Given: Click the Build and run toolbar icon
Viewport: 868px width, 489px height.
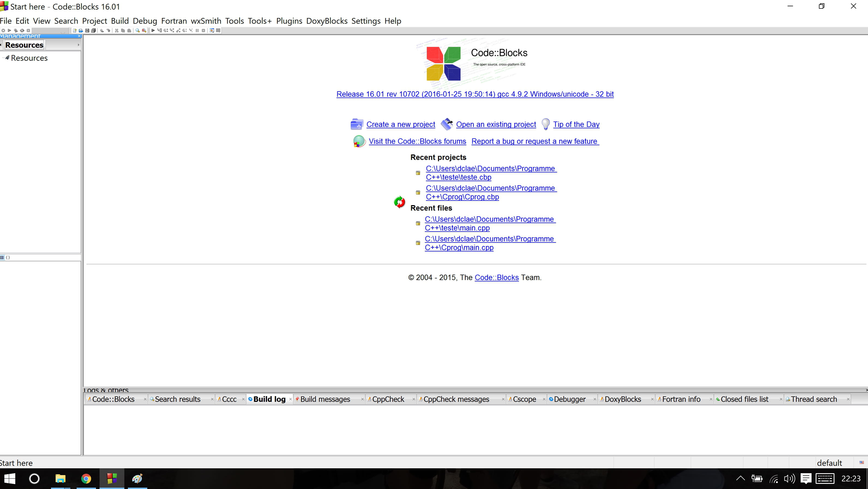Looking at the screenshot, I should pos(16,31).
